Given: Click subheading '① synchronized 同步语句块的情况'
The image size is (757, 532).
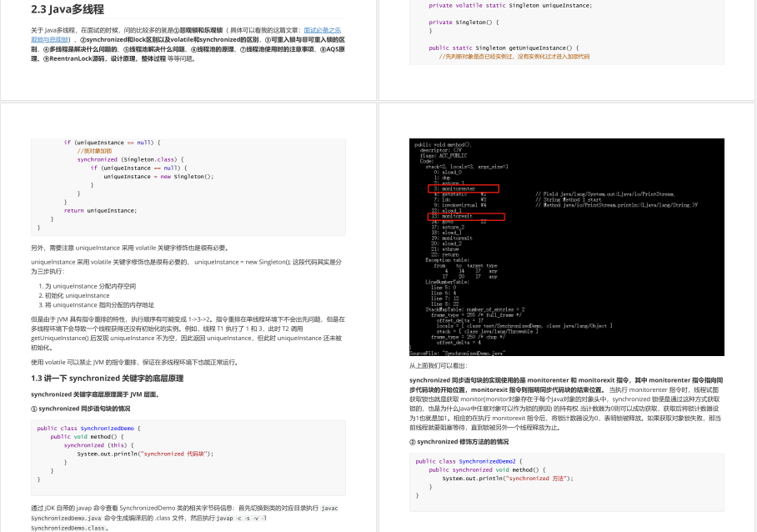Looking at the screenshot, I should pyautogui.click(x=81, y=409).
